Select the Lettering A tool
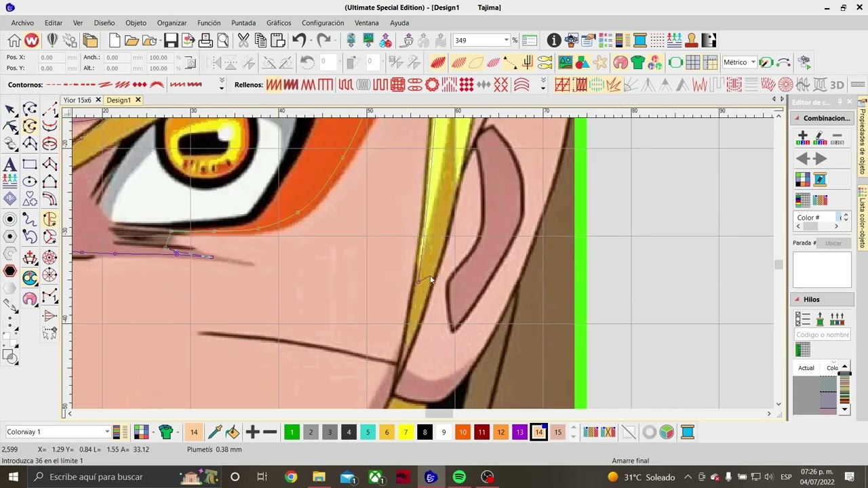 (x=9, y=164)
